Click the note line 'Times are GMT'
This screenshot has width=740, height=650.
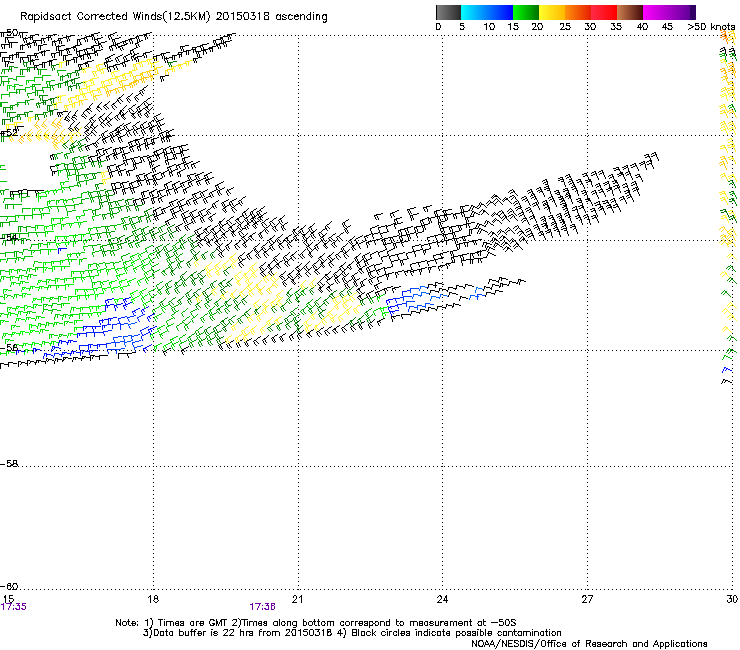coord(192,623)
